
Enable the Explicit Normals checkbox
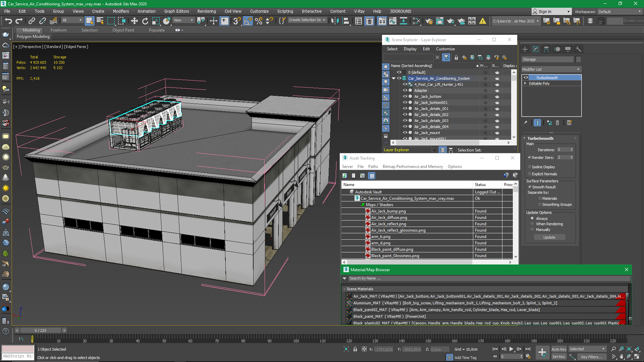coord(530,174)
